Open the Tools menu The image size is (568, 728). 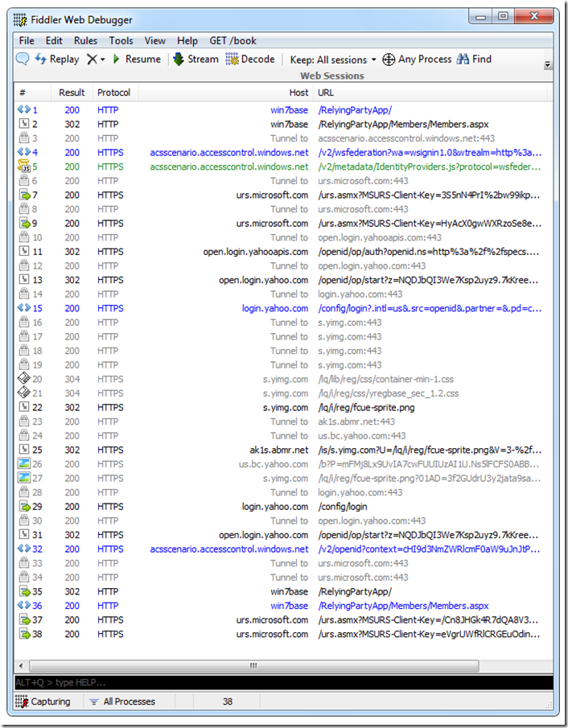pyautogui.click(x=121, y=41)
